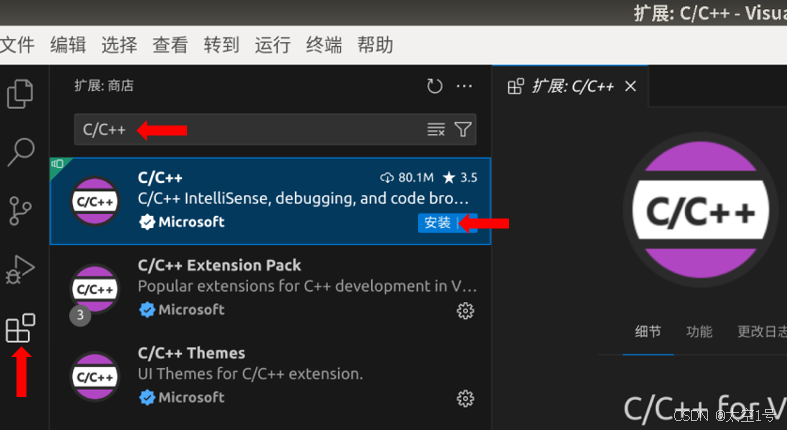The width and height of the screenshot is (787, 430).
Task: Switch to the 更改日志 changelog tab
Action: (x=762, y=332)
